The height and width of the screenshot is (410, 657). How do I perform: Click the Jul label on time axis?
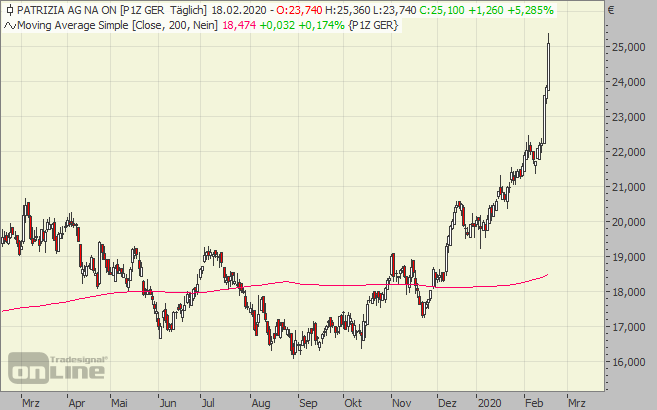coord(208,403)
